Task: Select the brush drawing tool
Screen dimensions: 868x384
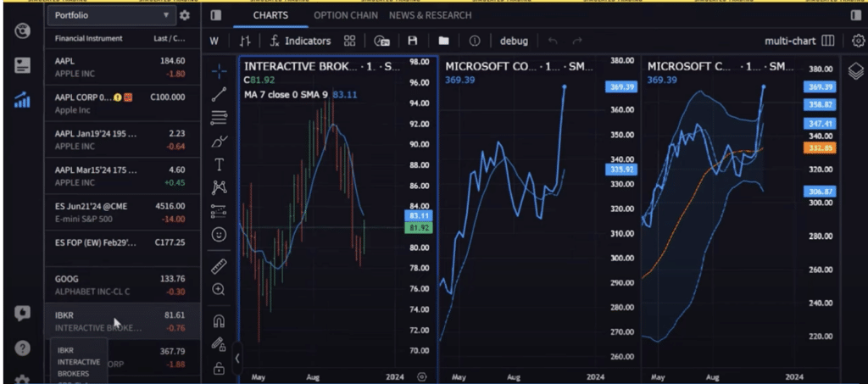Action: 220,141
